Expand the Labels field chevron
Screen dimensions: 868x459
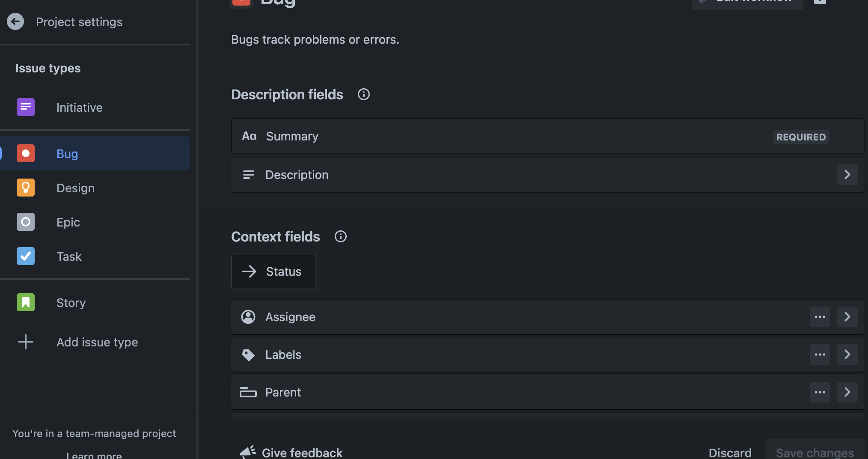(x=847, y=355)
